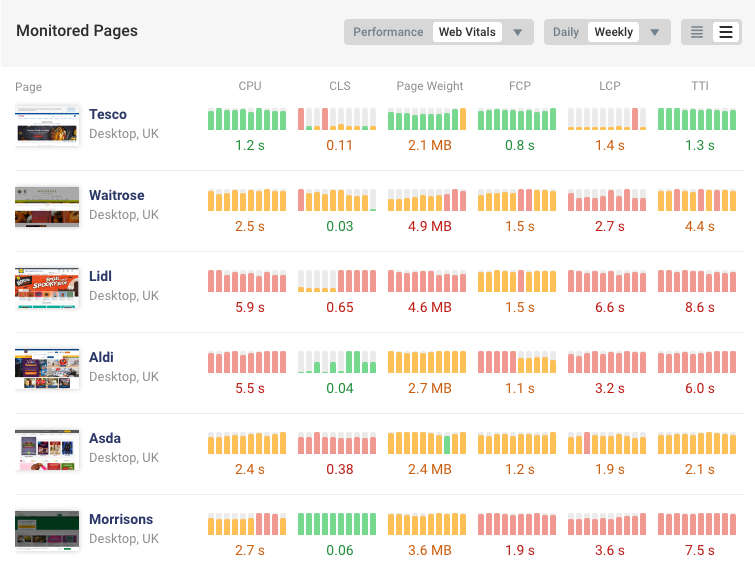Click Aldi's 2.7 MB page weight value
This screenshot has width=755, height=573.
[430, 388]
